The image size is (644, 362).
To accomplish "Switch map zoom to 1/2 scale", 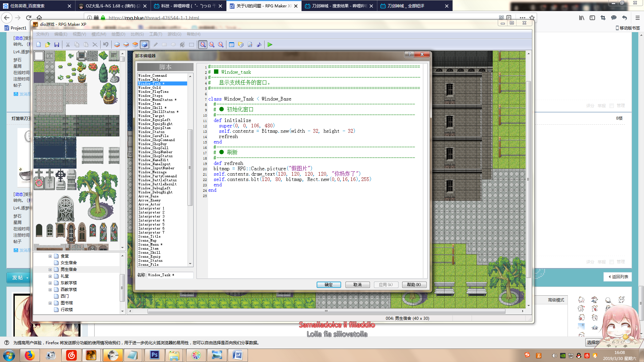I will pyautogui.click(x=212, y=45).
